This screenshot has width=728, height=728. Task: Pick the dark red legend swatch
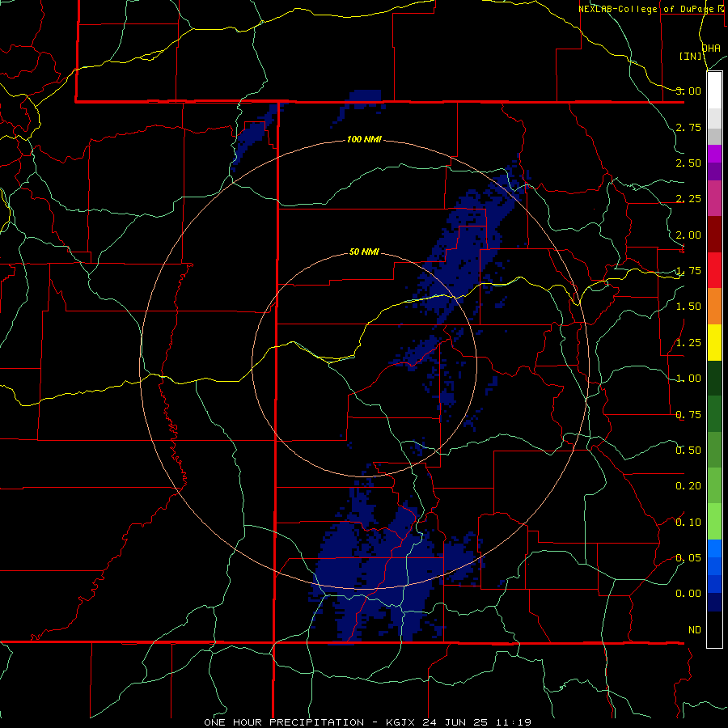click(714, 235)
